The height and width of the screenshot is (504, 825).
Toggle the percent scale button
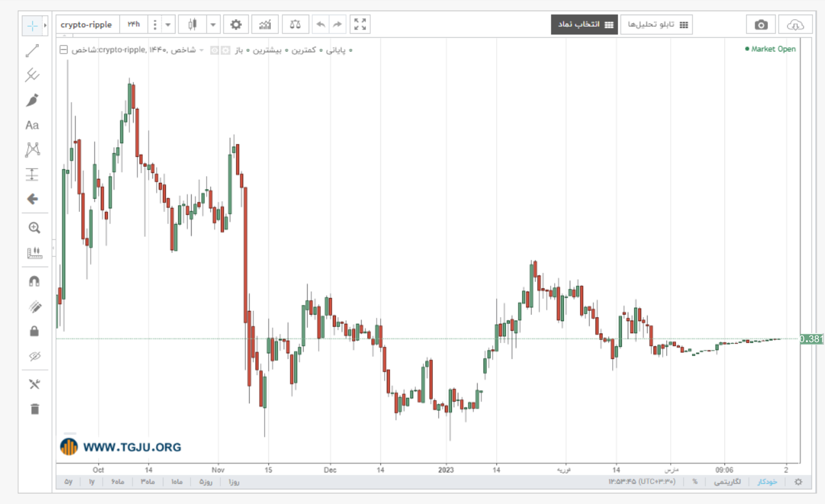pos(695,482)
